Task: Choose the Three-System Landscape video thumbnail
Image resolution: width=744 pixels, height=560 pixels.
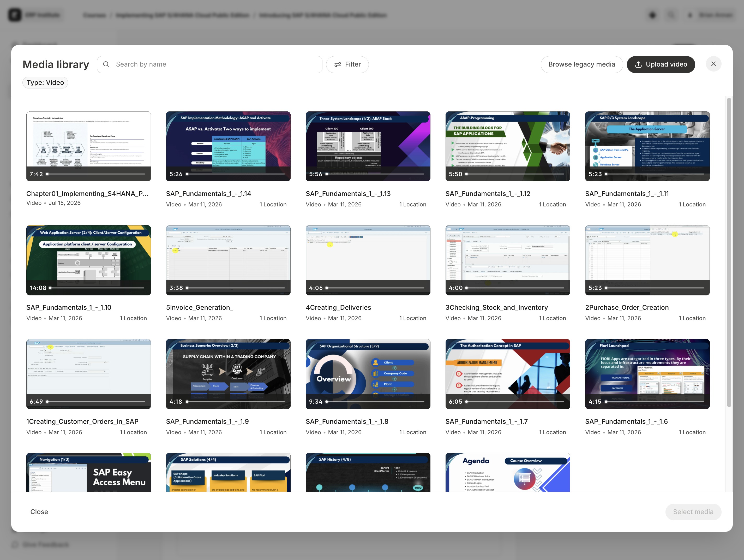Action: 368,146
